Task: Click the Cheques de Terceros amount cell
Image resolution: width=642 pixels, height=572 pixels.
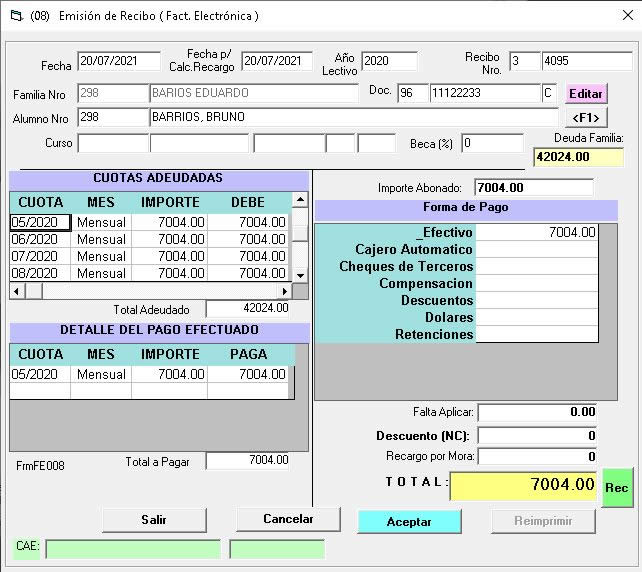Action: 537,266
